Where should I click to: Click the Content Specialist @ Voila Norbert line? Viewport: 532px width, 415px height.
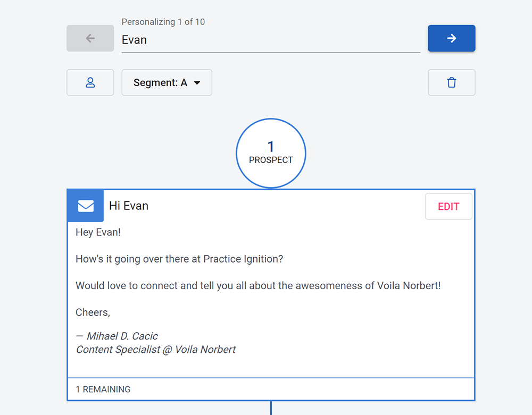(156, 349)
